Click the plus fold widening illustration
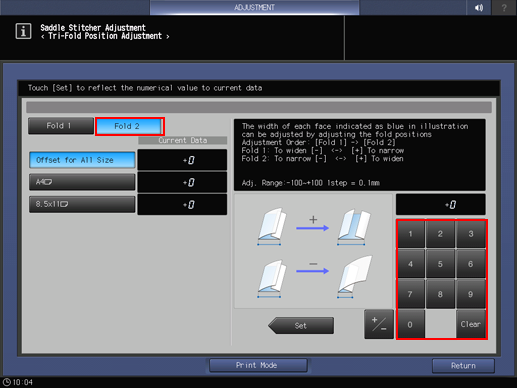Viewport: 517px width, 388px height. [x=313, y=227]
